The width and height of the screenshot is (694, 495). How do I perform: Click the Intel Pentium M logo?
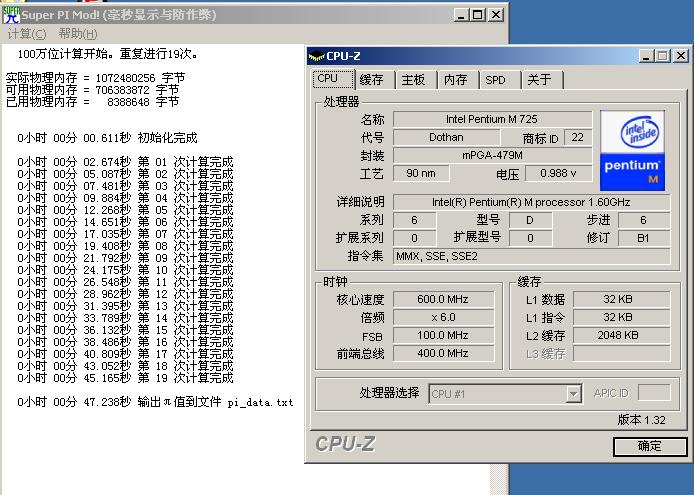click(632, 150)
